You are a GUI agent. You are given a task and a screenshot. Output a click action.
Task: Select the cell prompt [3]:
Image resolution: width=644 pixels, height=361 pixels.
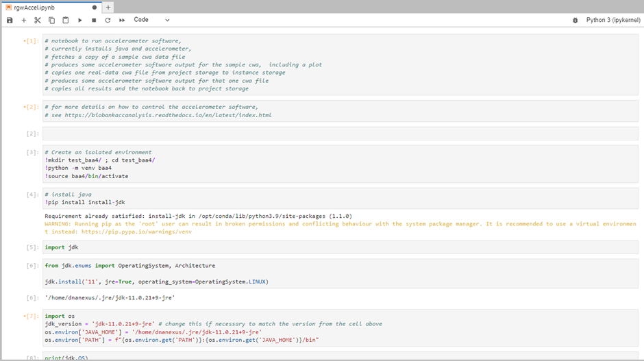pos(33,152)
